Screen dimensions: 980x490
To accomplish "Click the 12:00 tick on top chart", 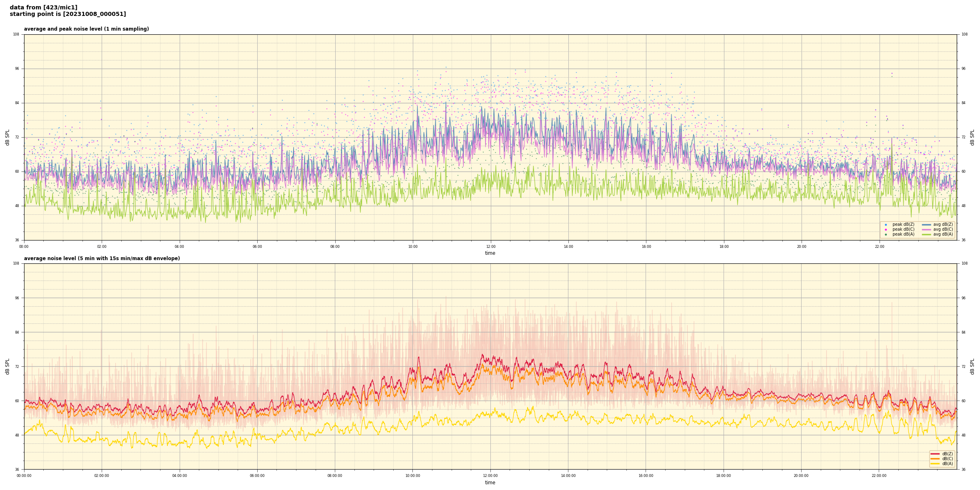I will (490, 247).
